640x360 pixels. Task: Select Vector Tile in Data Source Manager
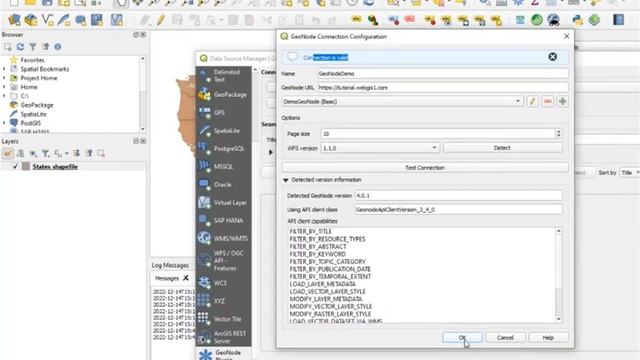coord(224,319)
